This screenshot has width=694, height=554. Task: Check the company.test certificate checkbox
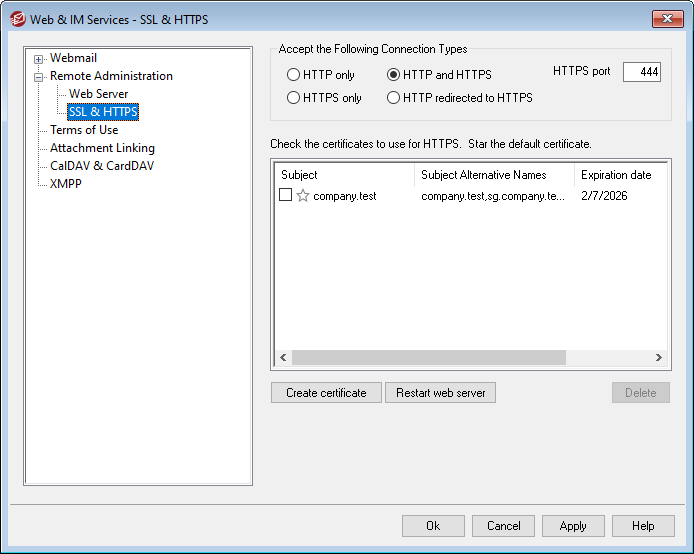[286, 196]
